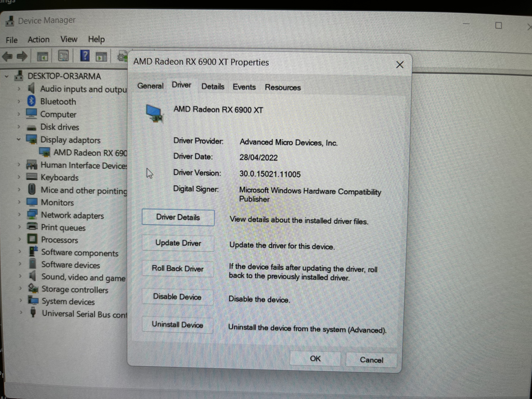
Task: Expand the Keyboards category
Action: tap(19, 177)
